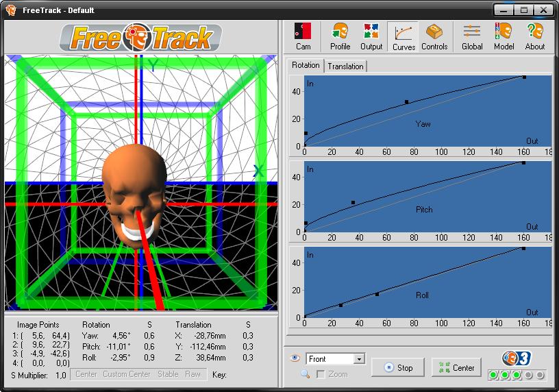Switch to the Translation tab
Viewport: 559px width, 392px height.
pos(345,66)
